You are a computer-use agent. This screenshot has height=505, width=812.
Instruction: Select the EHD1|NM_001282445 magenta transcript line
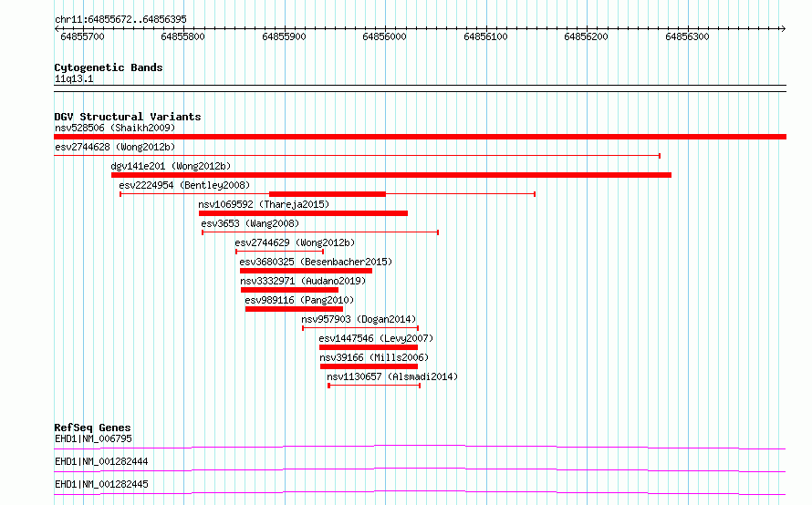[x=420, y=492]
